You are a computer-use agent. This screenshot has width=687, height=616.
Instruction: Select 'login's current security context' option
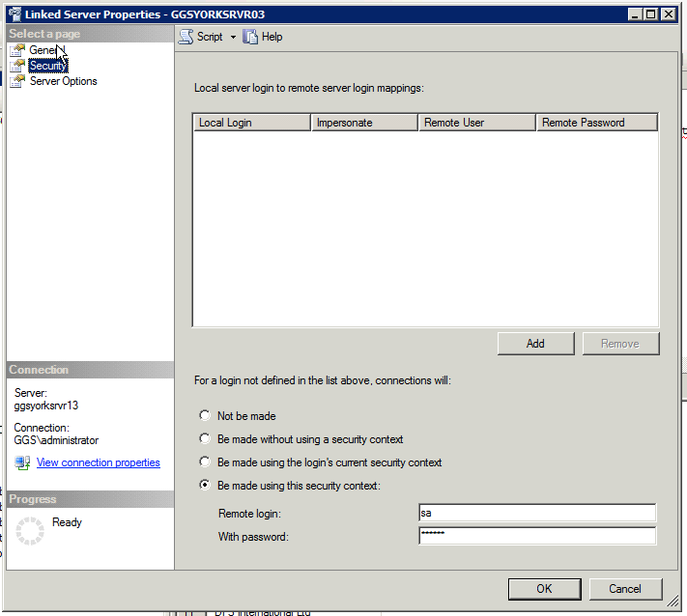[x=204, y=462]
